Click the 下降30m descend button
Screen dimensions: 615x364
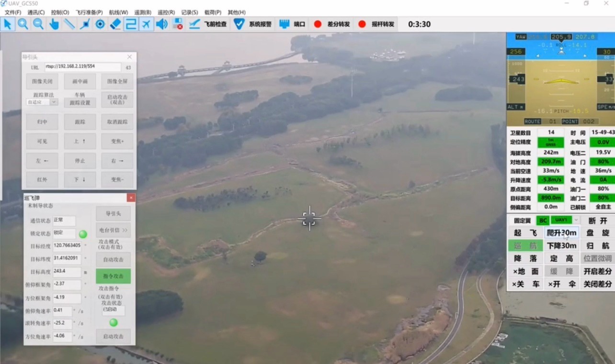tap(562, 246)
